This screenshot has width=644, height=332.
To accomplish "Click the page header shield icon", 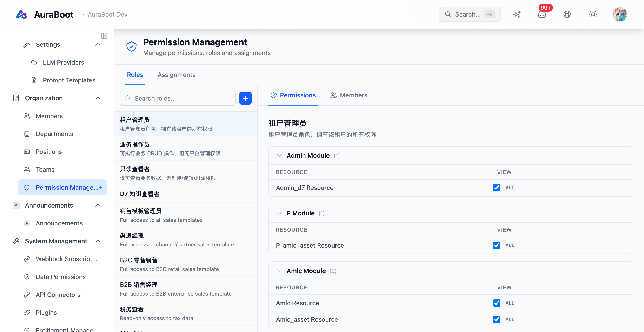I will click(131, 46).
